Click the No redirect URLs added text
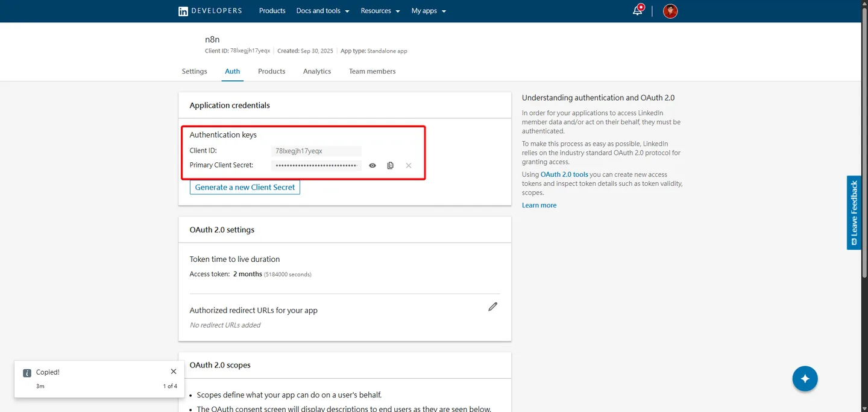Screen dimensions: 868x412 tap(225, 325)
